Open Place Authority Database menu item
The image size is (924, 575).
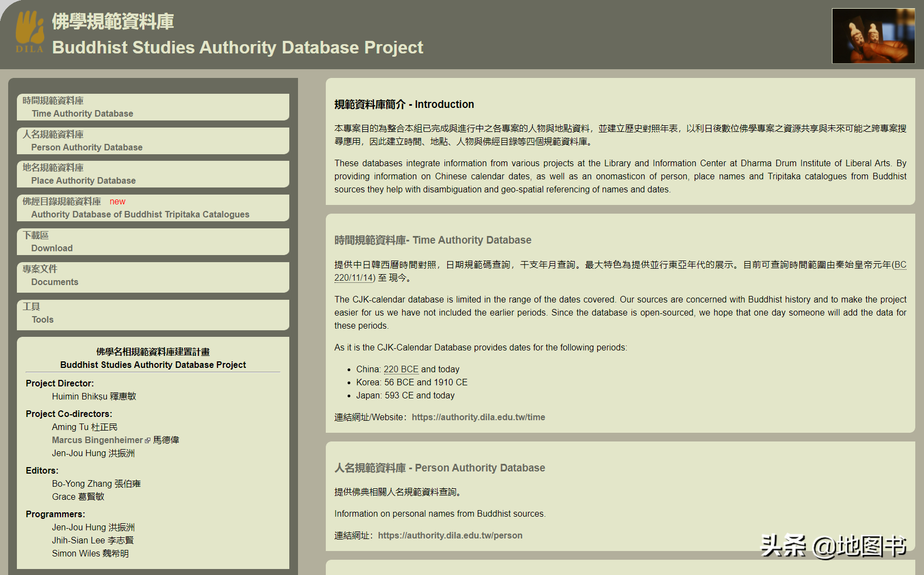pyautogui.click(x=153, y=174)
